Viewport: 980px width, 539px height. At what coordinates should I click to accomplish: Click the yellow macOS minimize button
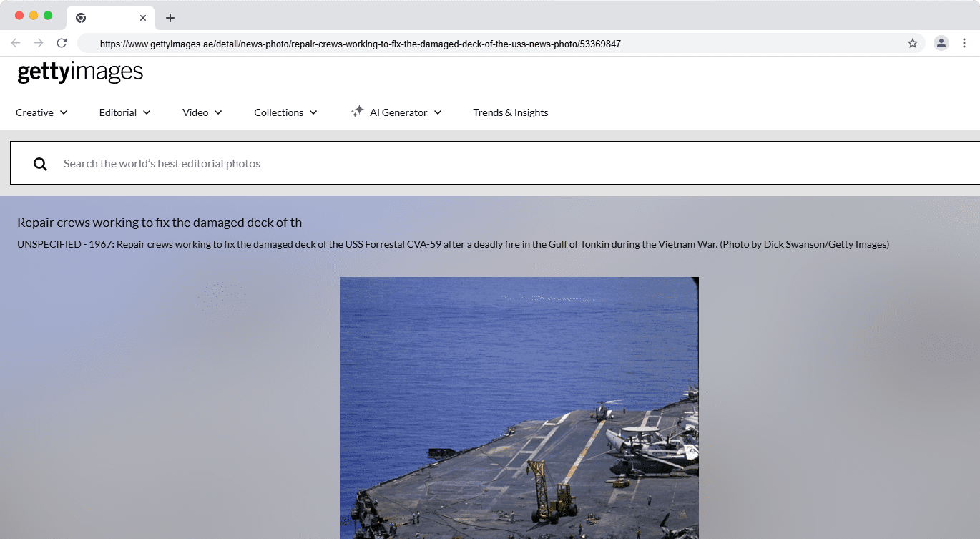[34, 16]
